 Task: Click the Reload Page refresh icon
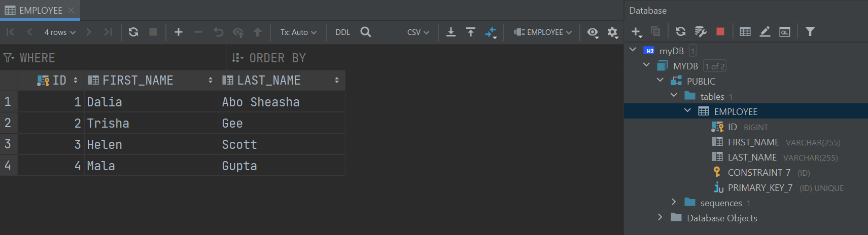[x=133, y=32]
